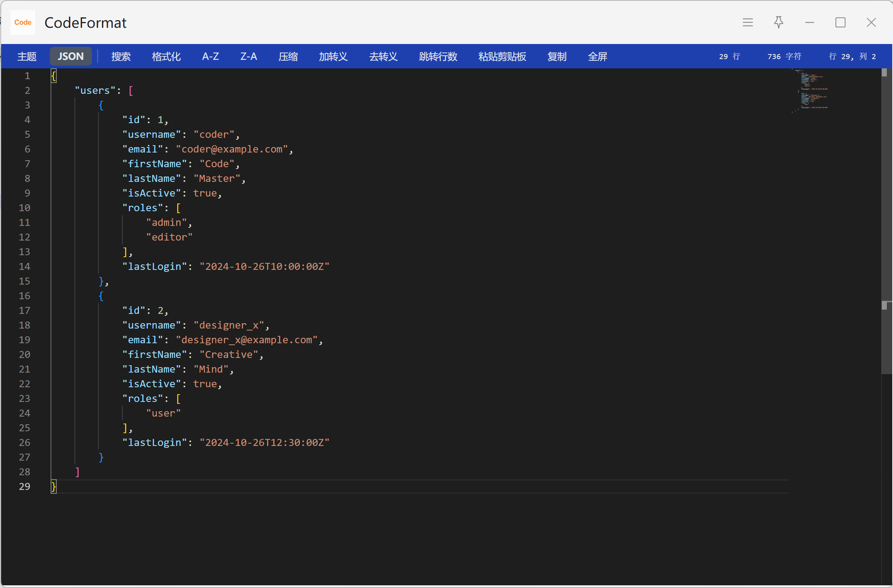Click line number 1 in gutter

pyautogui.click(x=27, y=76)
